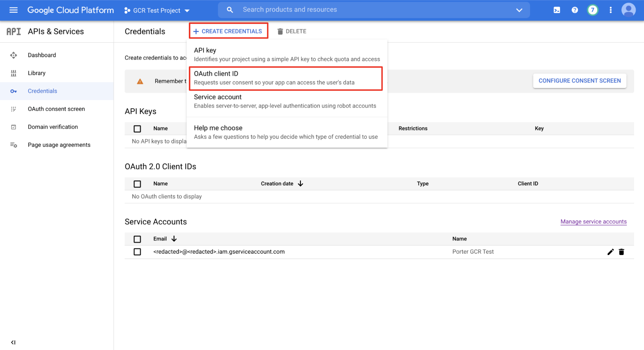Click the DELETE button
Screen dimensions: 644x350
pos(292,31)
